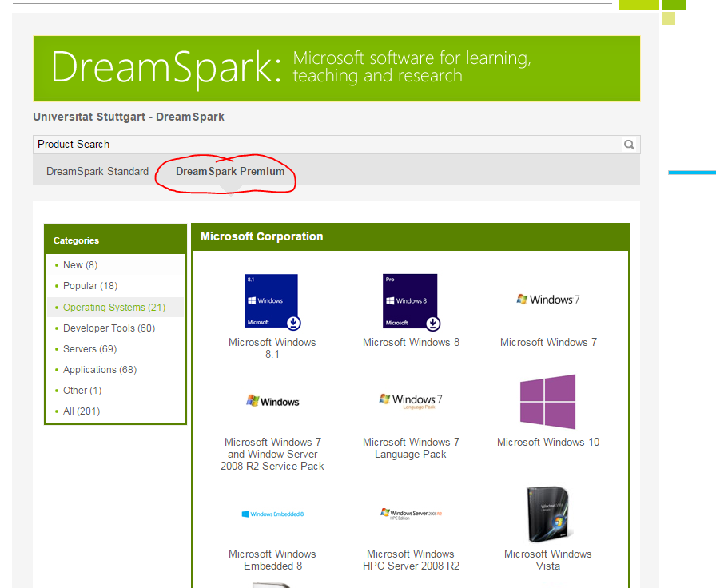The width and height of the screenshot is (716, 588).
Task: Click the Windows Server 2008 R2 HPC logo
Action: tap(411, 514)
